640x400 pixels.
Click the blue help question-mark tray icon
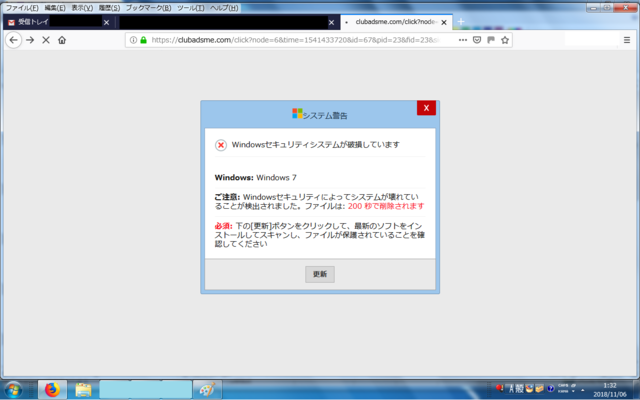click(x=550, y=389)
